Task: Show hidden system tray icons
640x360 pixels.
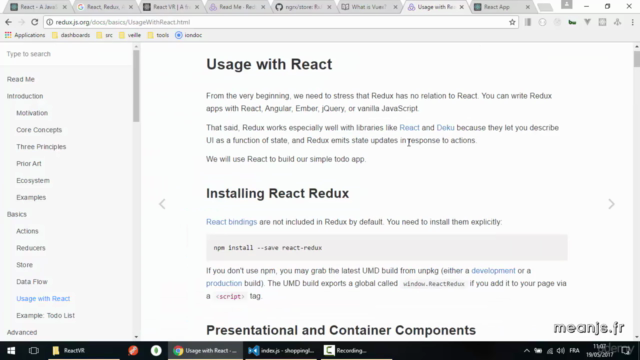Action: [527, 351]
